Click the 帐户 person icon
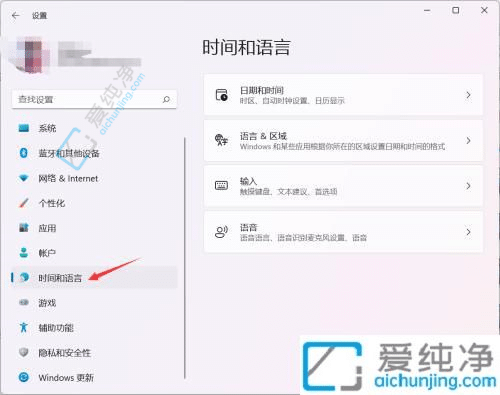 tap(24, 253)
